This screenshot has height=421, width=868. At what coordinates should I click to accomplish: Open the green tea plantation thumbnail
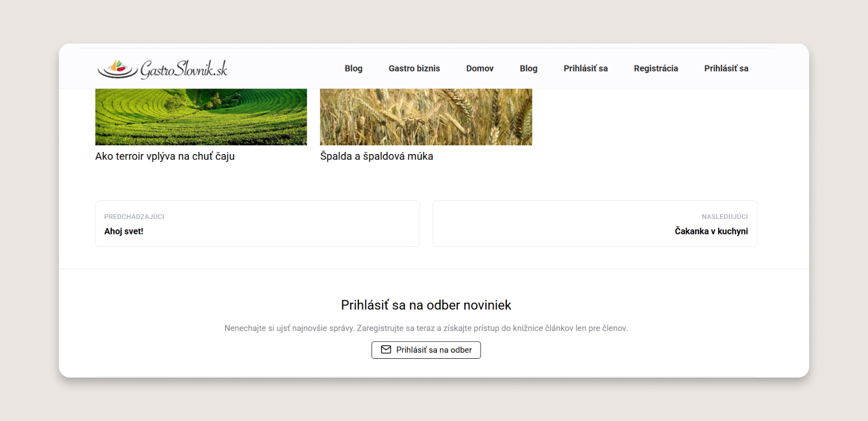pos(201,117)
